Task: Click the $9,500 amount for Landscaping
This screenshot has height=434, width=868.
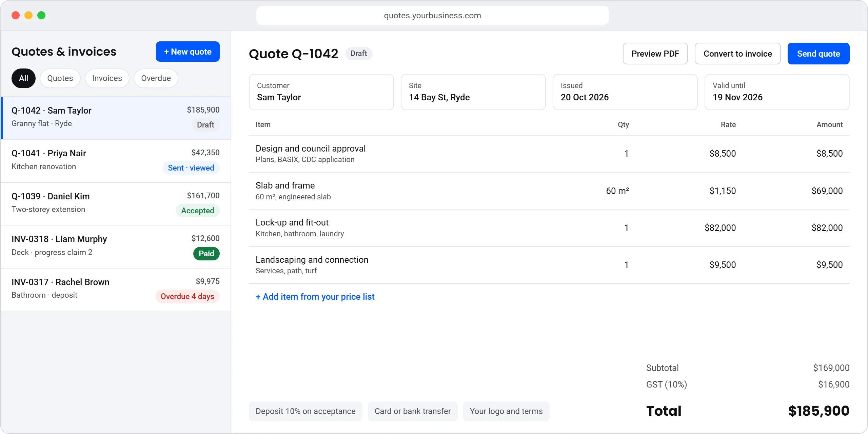Action: point(829,265)
